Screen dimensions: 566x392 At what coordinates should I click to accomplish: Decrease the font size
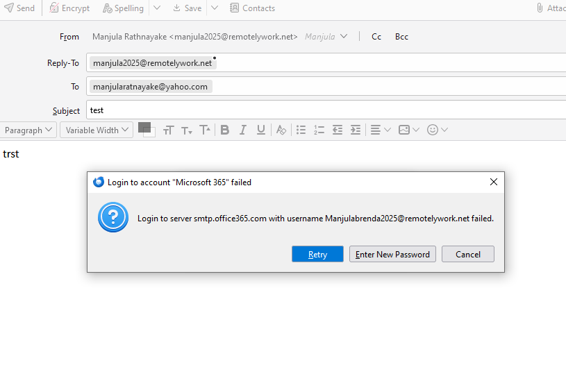coord(187,130)
